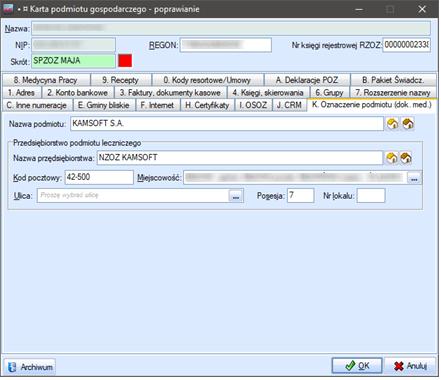Click first house icon beside Nazwa przedsiębiorstwa
This screenshot has height=380, width=441.
coord(392,158)
